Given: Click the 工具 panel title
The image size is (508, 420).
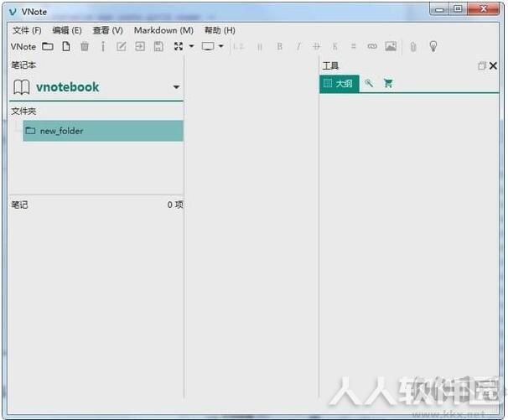Looking at the screenshot, I should (x=330, y=65).
